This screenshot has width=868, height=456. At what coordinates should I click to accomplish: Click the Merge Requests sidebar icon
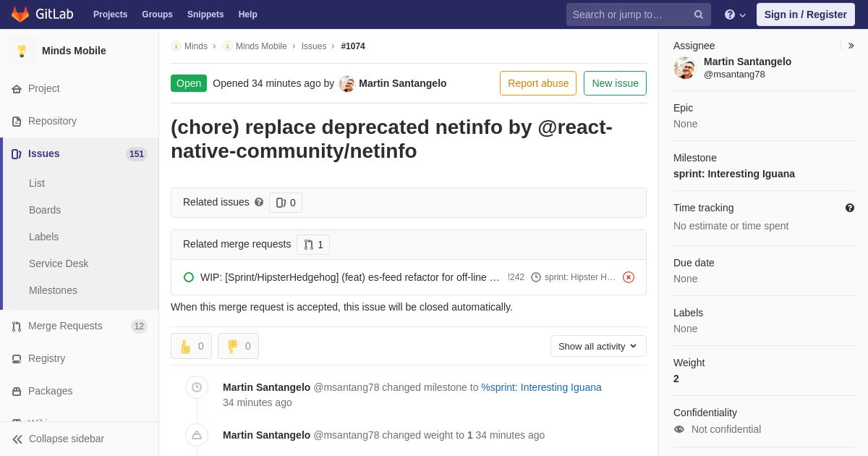17,326
